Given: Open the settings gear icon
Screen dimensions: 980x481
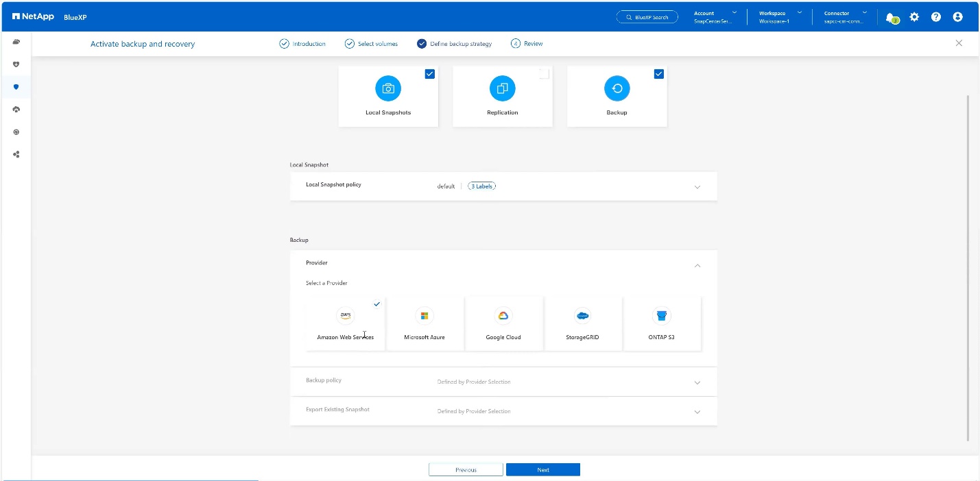Looking at the screenshot, I should coord(914,17).
